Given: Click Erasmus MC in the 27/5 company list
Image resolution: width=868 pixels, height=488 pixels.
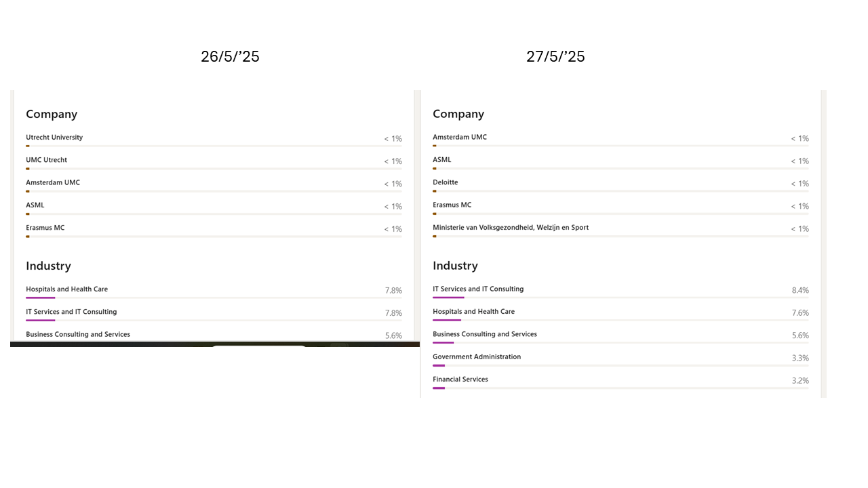Looking at the screenshot, I should [452, 205].
